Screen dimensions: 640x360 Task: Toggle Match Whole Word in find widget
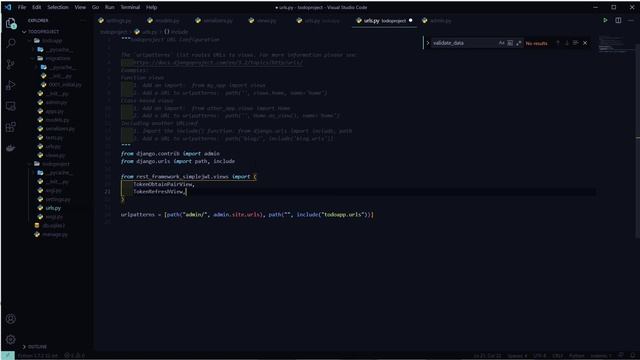click(510, 43)
